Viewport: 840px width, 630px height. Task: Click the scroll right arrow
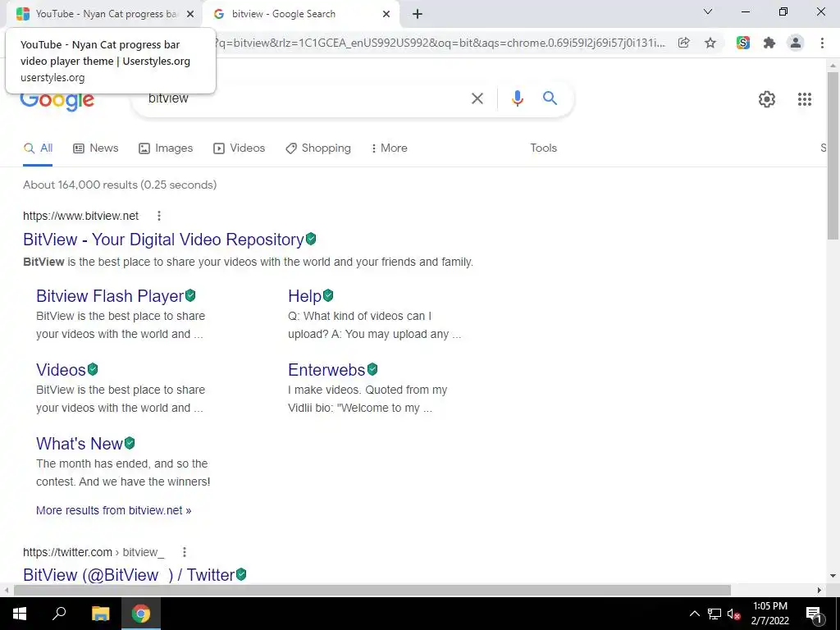pos(819,591)
